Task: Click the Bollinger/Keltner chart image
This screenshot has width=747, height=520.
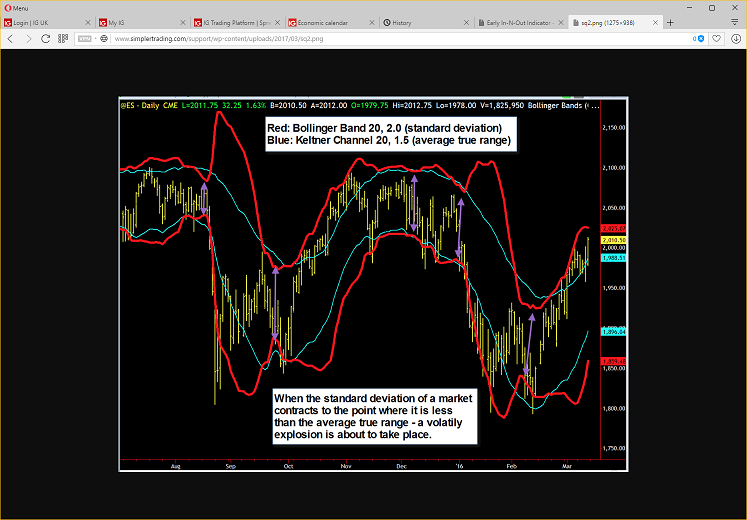Action: click(x=374, y=284)
